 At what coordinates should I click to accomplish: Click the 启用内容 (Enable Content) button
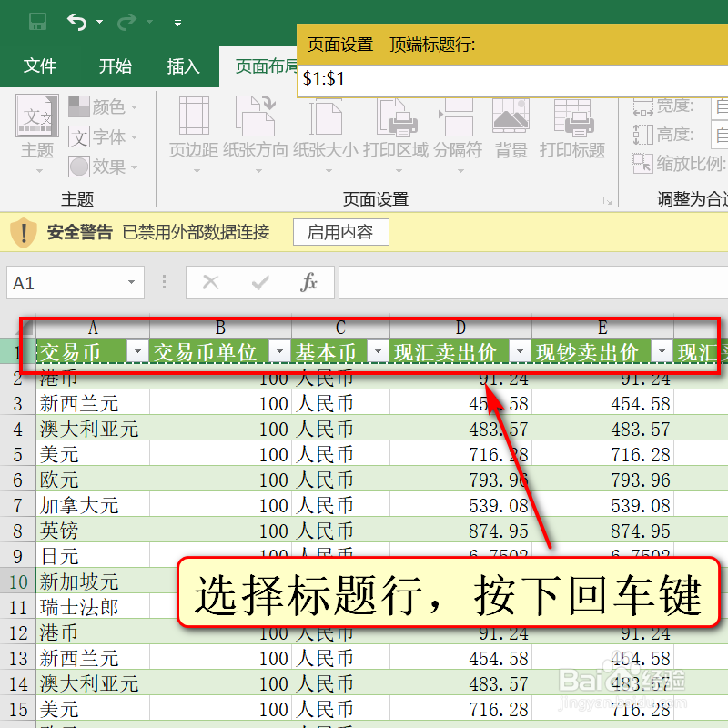(x=340, y=232)
